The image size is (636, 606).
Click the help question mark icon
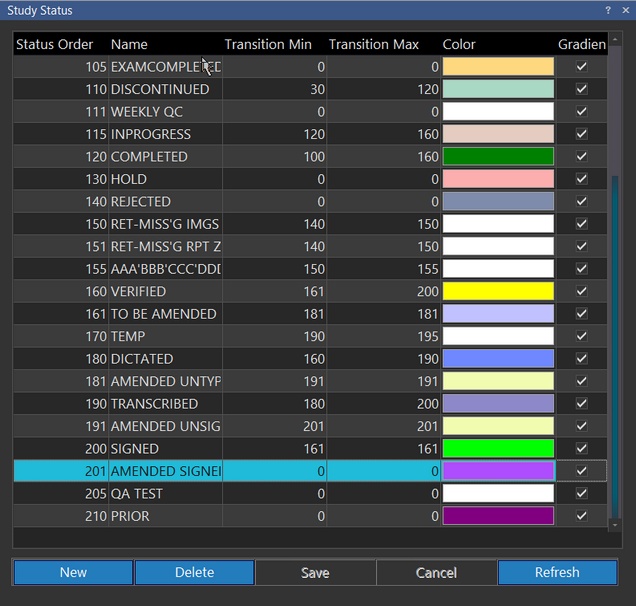click(607, 10)
